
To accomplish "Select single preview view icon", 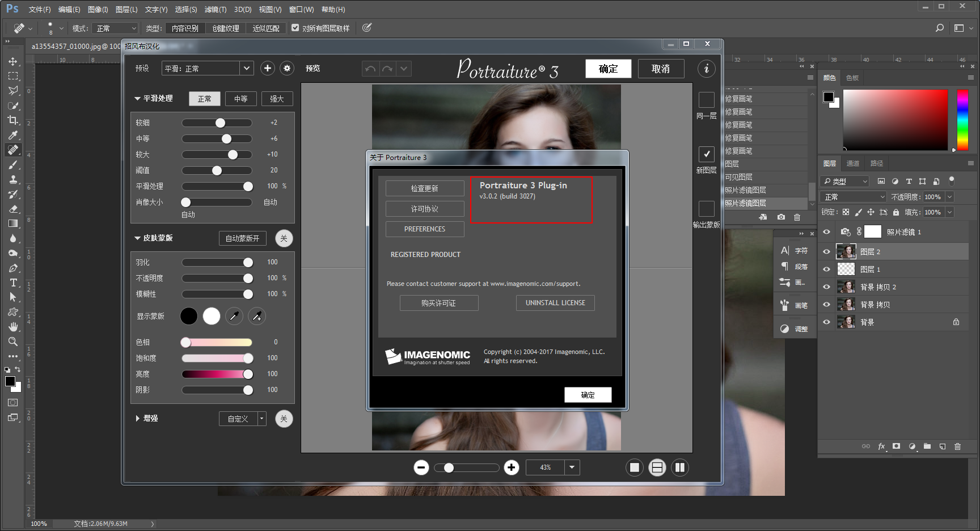I will [x=635, y=467].
